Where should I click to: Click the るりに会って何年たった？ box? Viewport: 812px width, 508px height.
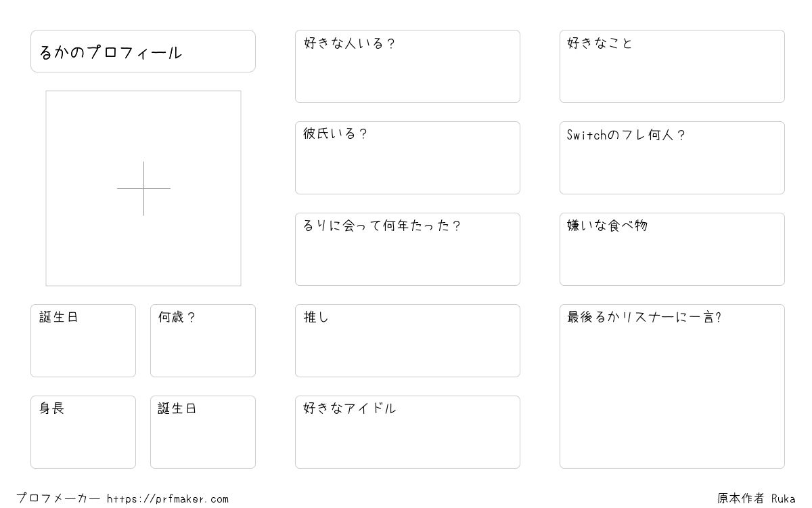click(407, 249)
